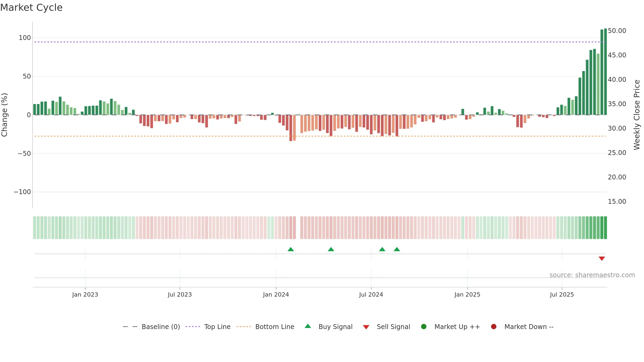The height and width of the screenshot is (362, 644).
Task: Toggle the Market Down -- legend entry
Action: [x=522, y=327]
